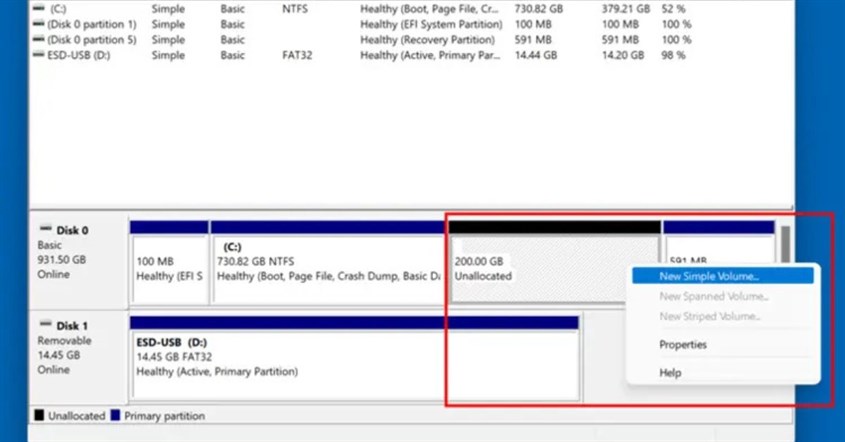The image size is (845, 442).
Task: Click the Primary partition blue legend swatch
Action: click(x=115, y=415)
